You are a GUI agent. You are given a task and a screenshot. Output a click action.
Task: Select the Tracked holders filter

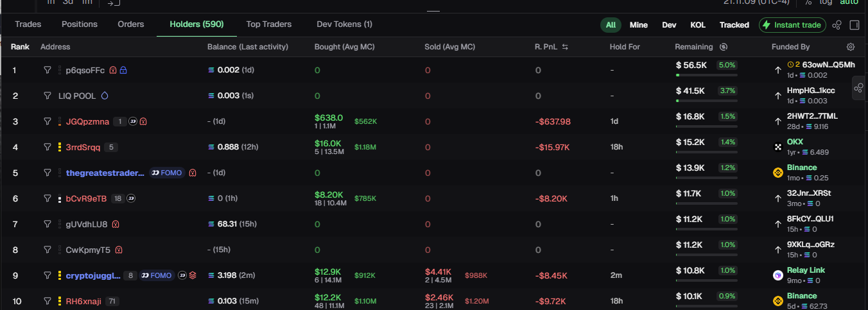pyautogui.click(x=734, y=25)
